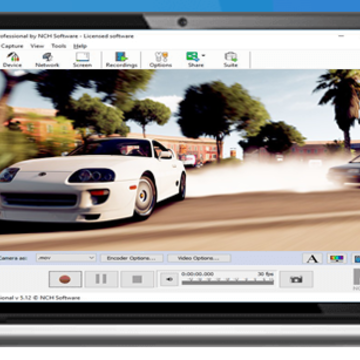360x360 pixels.
Task: Click the window title bar text
Action: (67, 36)
